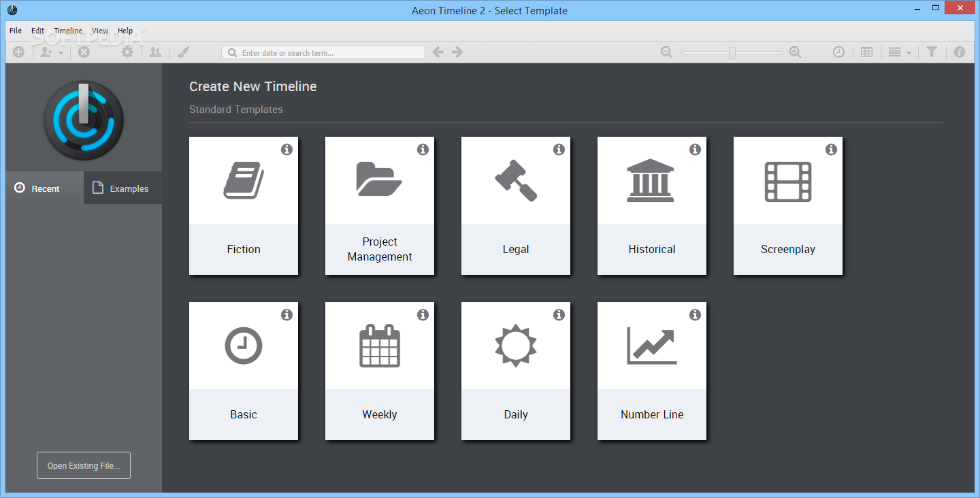Viewport: 980px width, 498px height.
Task: Select the Number Line template card
Action: click(x=652, y=371)
